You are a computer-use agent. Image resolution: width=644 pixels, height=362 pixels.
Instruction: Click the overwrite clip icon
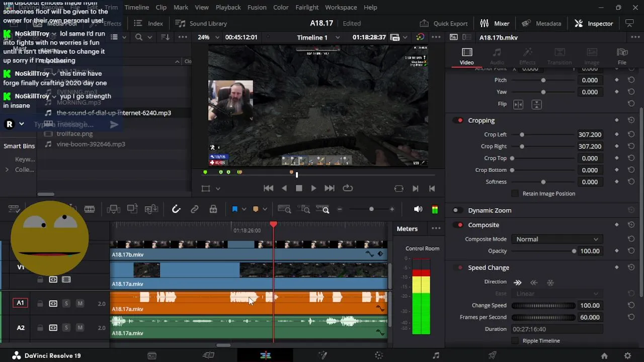pyautogui.click(x=132, y=209)
